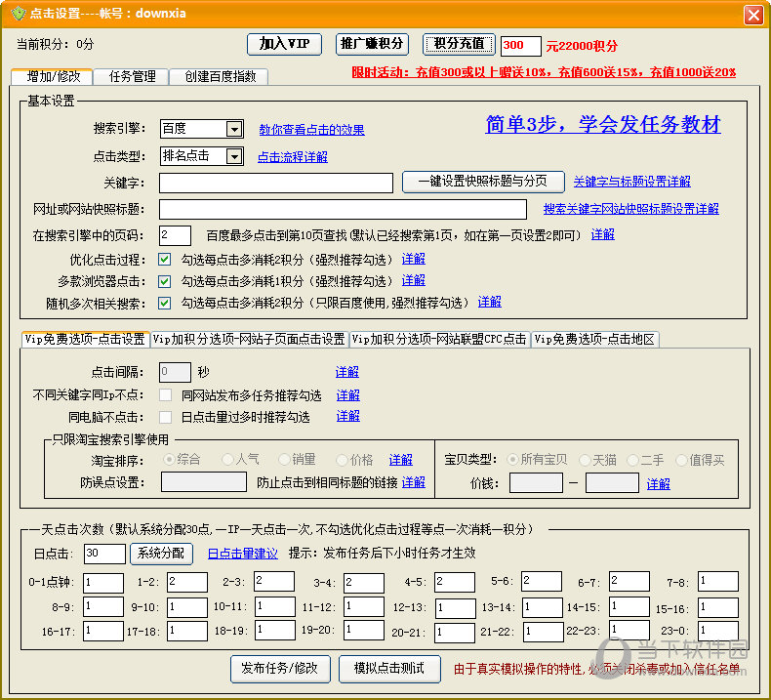Click 一键设置快照标题与分页 button
This screenshot has height=700, width=771.
tap(483, 182)
